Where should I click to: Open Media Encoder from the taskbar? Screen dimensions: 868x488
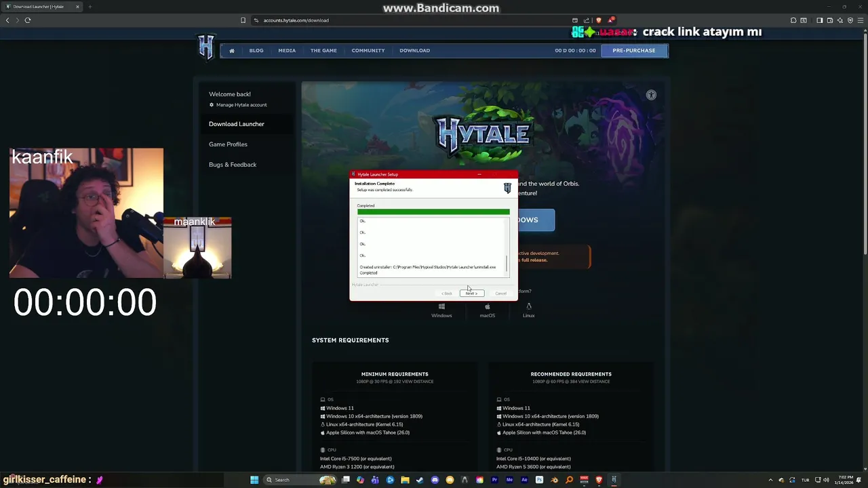pyautogui.click(x=510, y=480)
